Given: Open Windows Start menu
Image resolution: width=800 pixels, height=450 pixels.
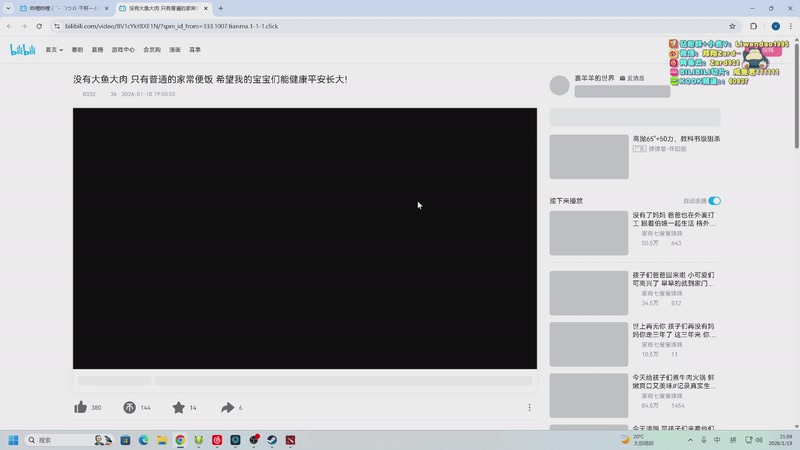Looking at the screenshot, I should [x=13, y=440].
